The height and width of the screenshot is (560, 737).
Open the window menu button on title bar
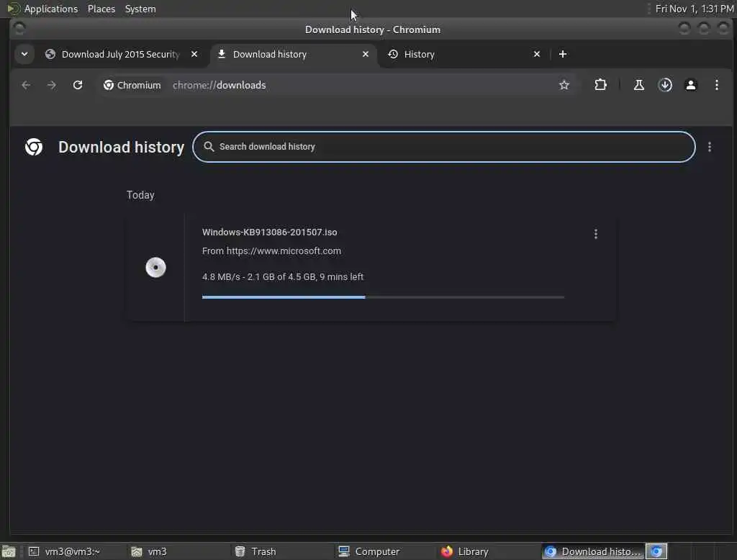(x=19, y=29)
